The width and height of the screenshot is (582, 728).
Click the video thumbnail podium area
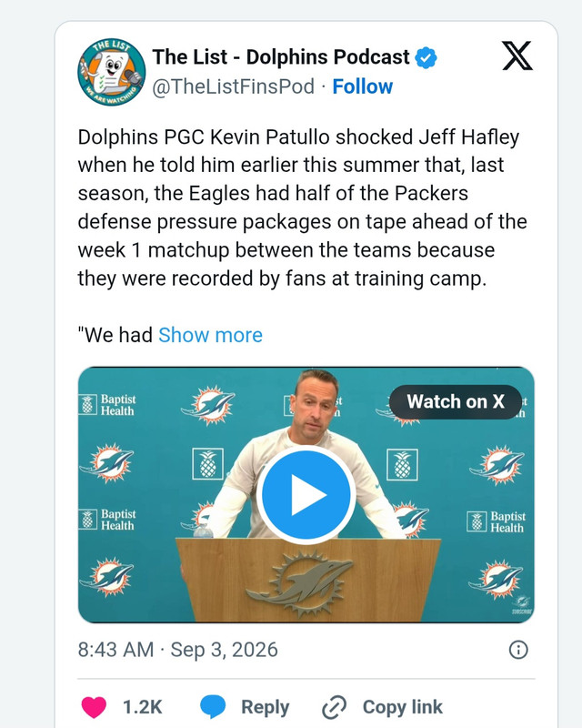point(308,580)
